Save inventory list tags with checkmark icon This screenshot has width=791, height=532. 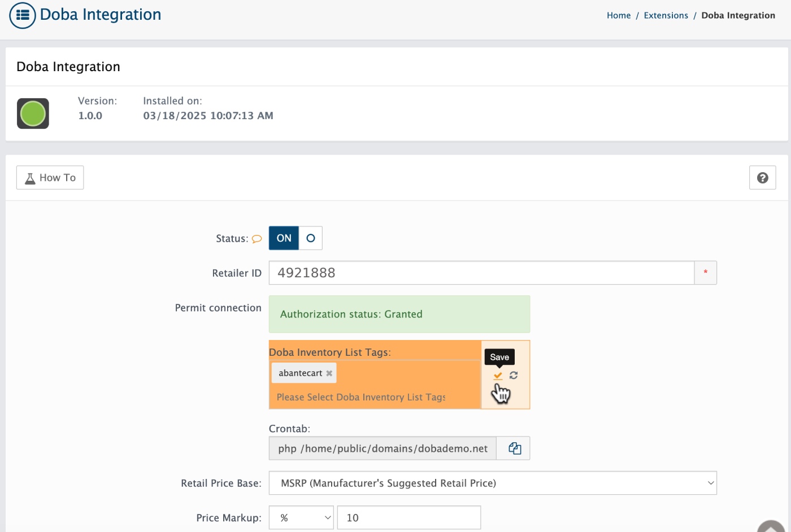tap(498, 376)
